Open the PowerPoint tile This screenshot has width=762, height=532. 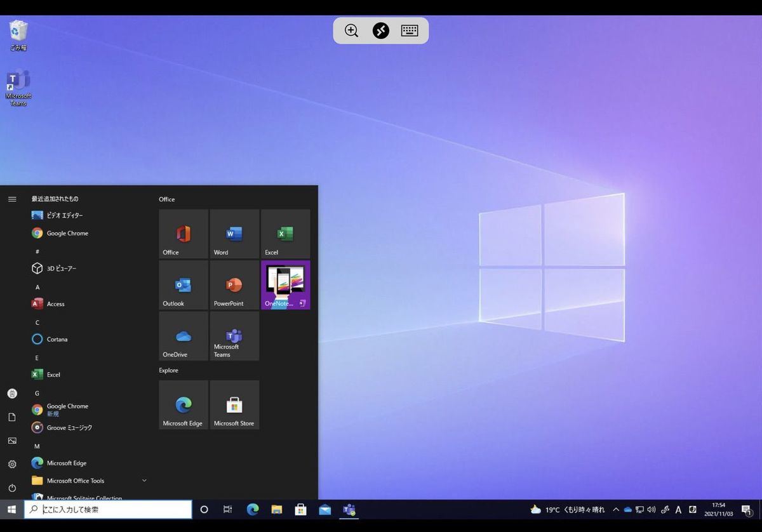(x=234, y=285)
